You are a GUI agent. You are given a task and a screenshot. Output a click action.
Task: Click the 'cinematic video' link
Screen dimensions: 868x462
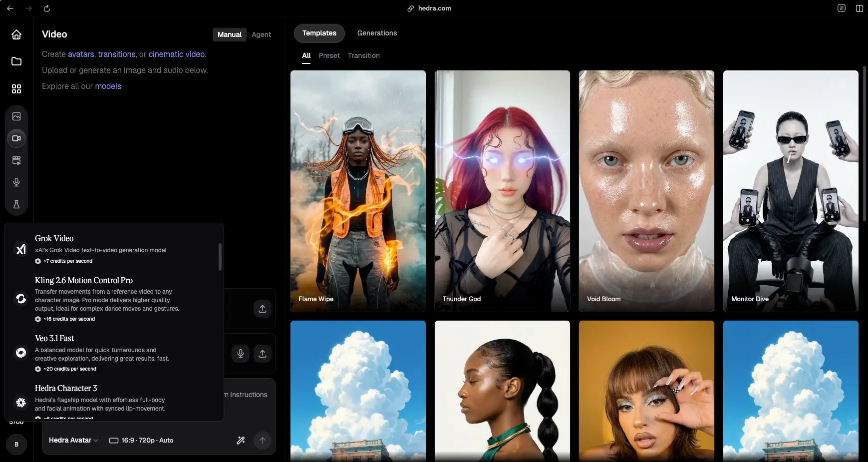point(177,54)
